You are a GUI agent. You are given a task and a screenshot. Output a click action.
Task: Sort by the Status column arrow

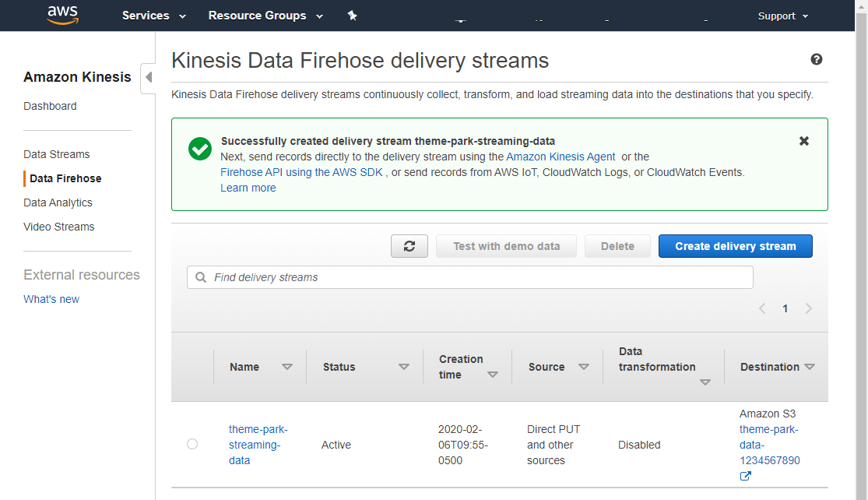point(404,367)
